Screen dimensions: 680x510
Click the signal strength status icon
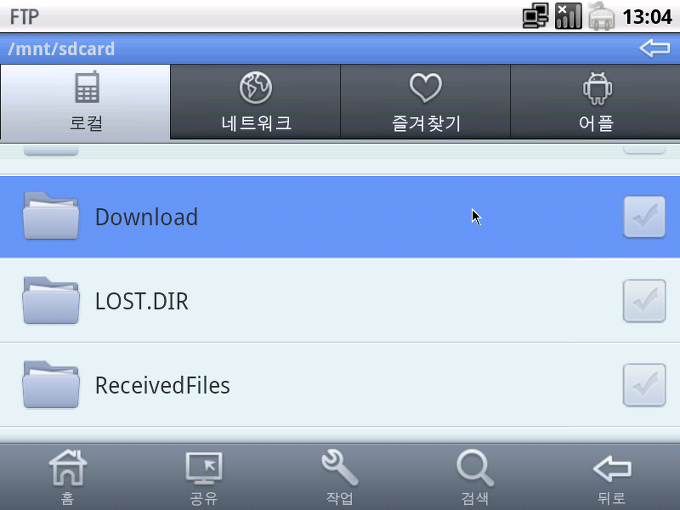pos(568,16)
